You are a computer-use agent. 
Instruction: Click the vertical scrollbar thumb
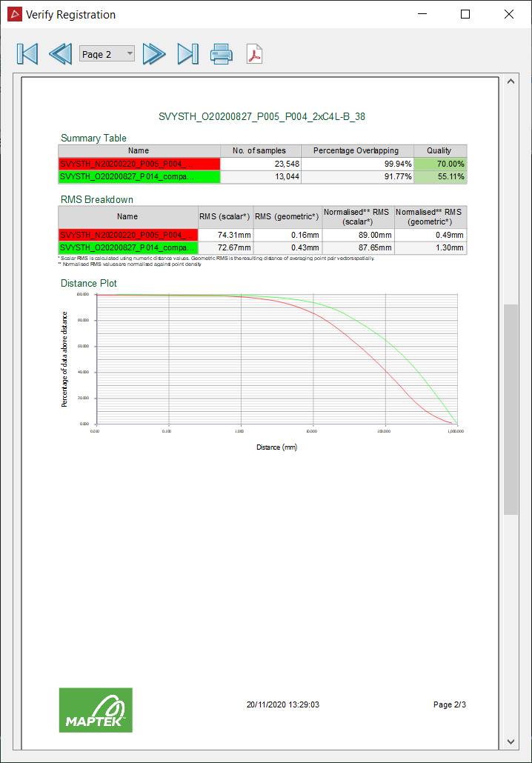click(x=511, y=409)
